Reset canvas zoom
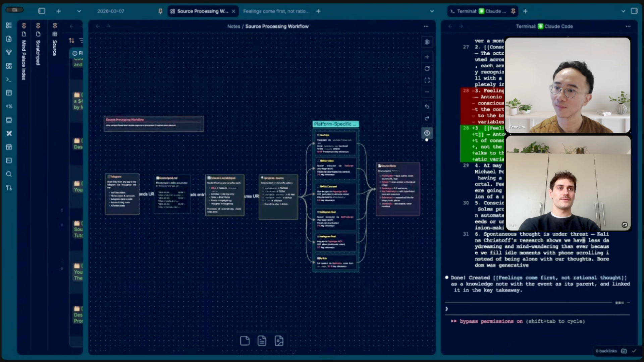Screen dimensions: 644x362 pos(427,69)
